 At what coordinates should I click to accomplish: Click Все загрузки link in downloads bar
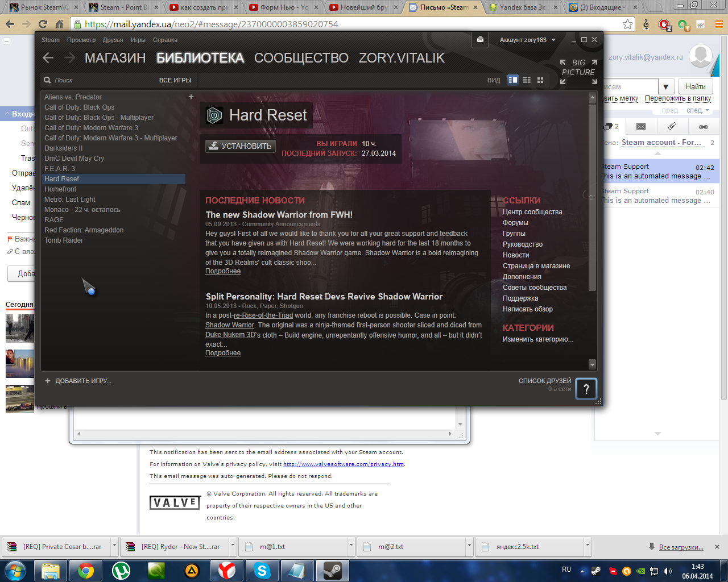pos(681,547)
